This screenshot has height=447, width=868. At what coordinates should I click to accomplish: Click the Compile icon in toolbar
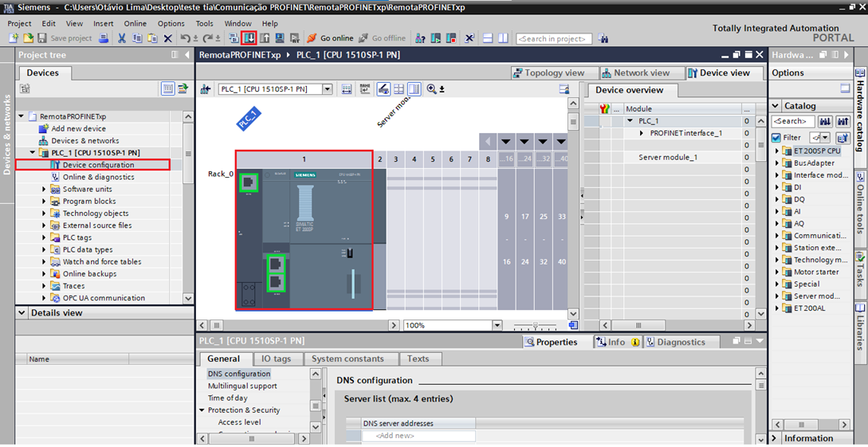click(234, 37)
